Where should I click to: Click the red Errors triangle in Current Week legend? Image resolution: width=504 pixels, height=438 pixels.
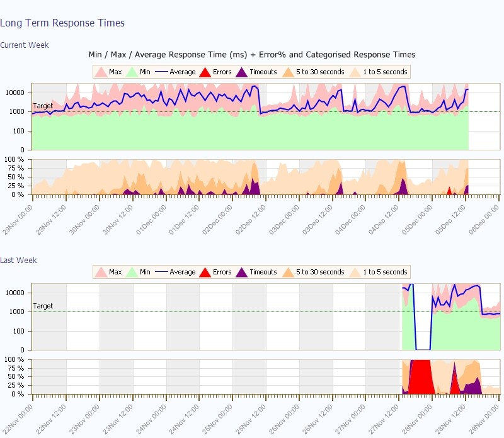[205, 72]
